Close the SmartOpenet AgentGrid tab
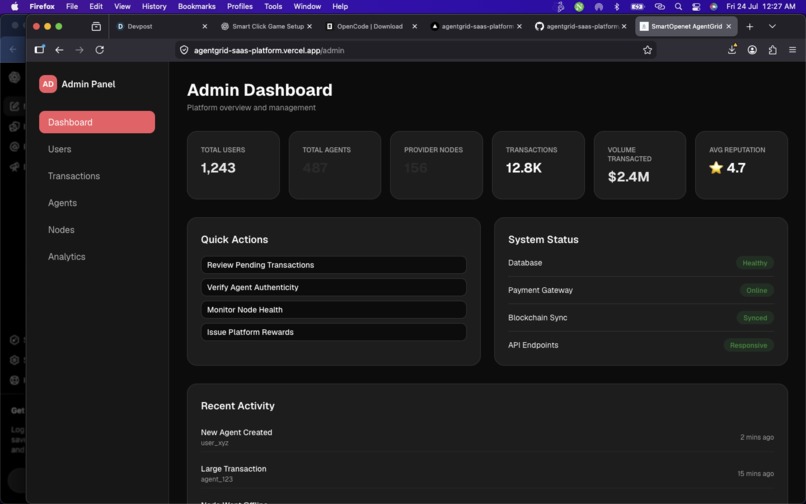The width and height of the screenshot is (806, 504). pyautogui.click(x=728, y=26)
